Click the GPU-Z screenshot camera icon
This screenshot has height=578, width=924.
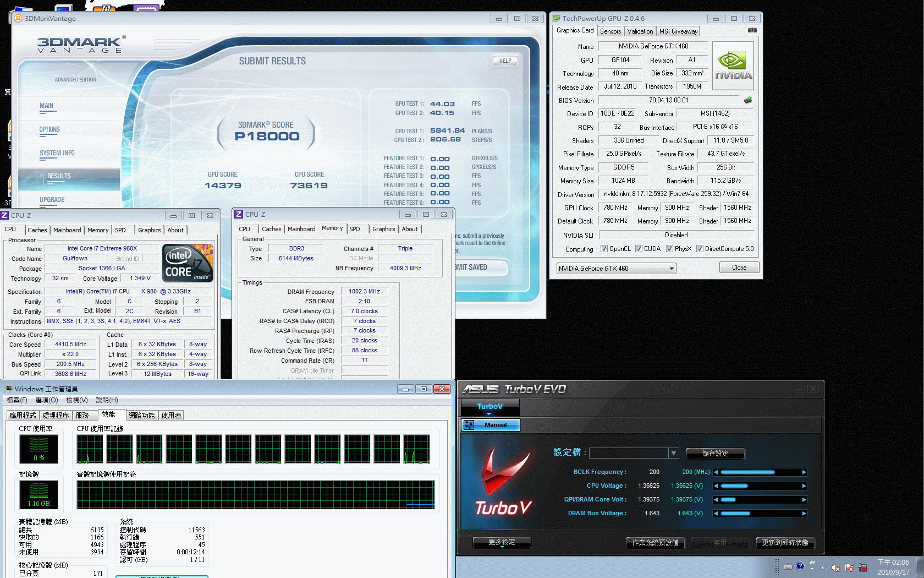(752, 30)
